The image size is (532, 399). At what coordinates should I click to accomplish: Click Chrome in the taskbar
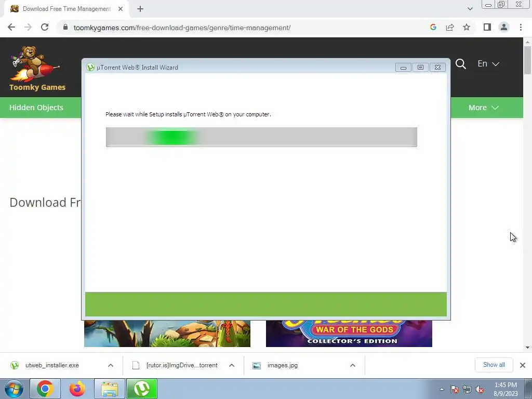tap(45, 389)
